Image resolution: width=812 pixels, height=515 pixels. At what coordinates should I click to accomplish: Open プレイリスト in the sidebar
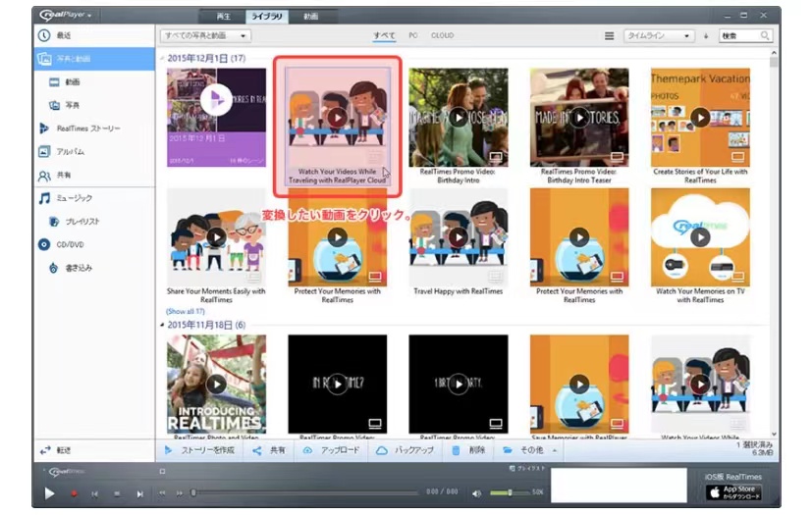click(94, 222)
